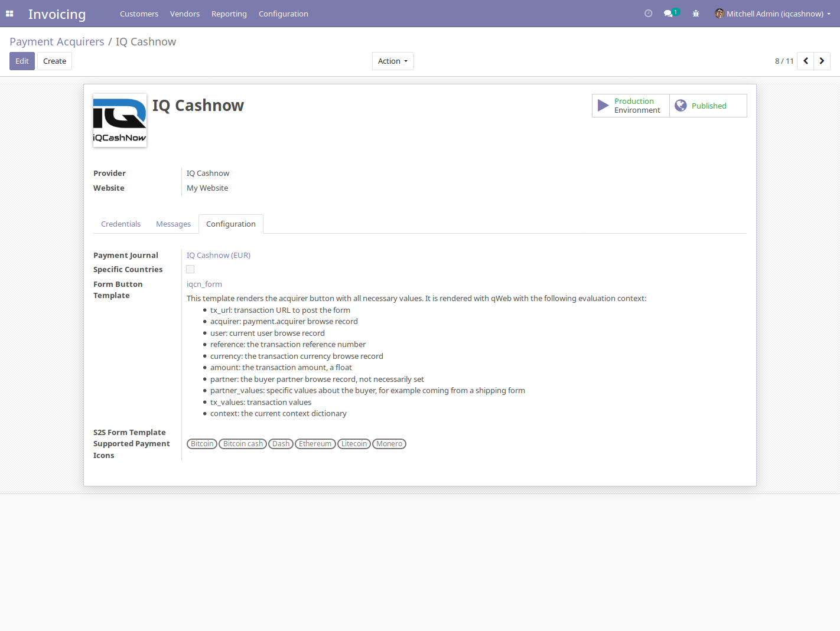Viewport: 840px width, 631px height.
Task: Go back to Payment Acquirers breadcrumb
Action: [57, 41]
